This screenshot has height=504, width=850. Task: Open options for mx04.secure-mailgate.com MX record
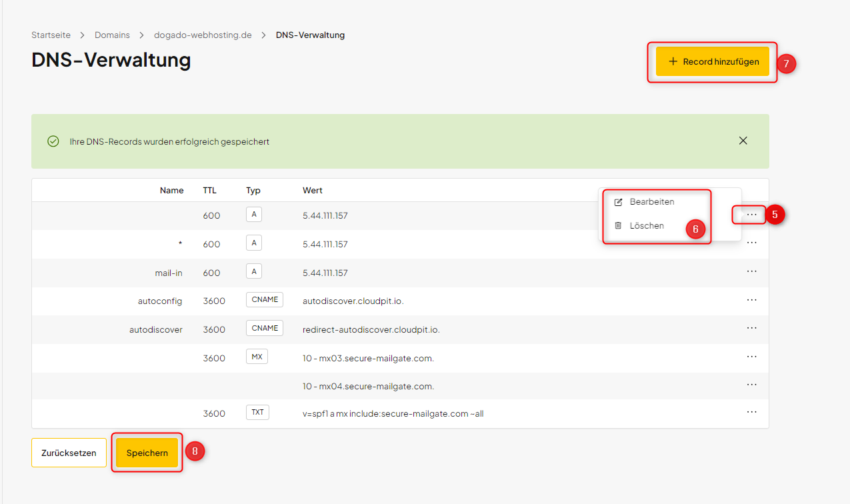(x=751, y=385)
